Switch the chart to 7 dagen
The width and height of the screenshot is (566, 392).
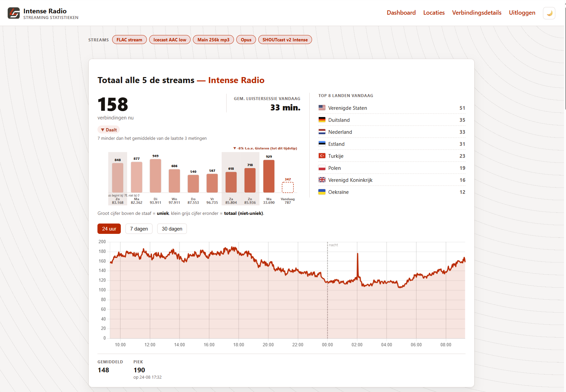point(139,229)
